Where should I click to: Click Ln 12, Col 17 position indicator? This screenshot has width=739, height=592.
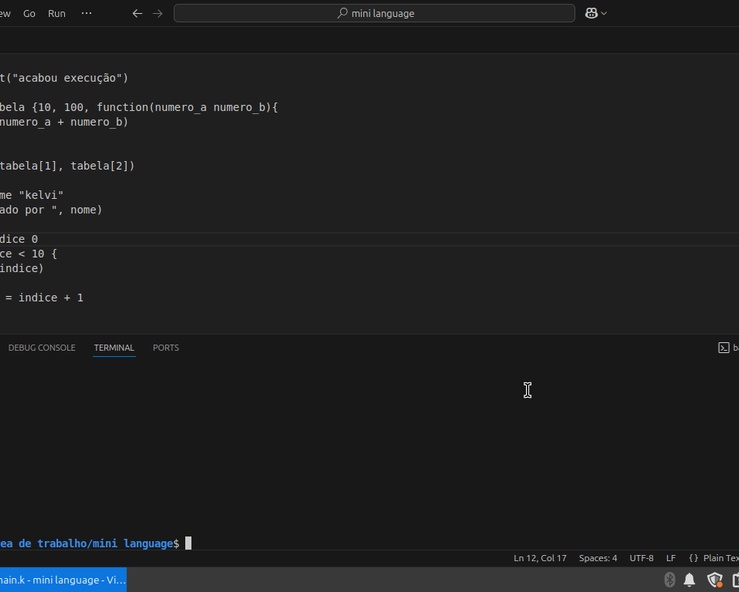pos(540,558)
